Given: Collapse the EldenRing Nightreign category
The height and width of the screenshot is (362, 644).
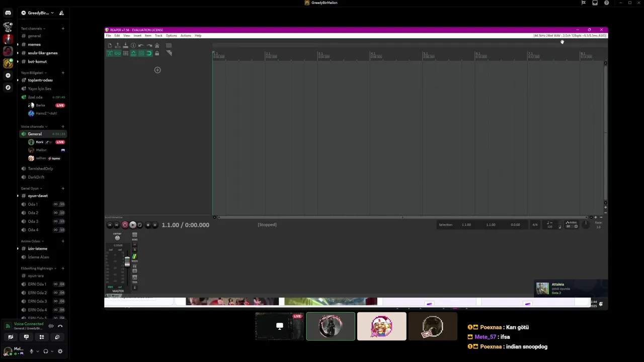Looking at the screenshot, I should coord(39,268).
